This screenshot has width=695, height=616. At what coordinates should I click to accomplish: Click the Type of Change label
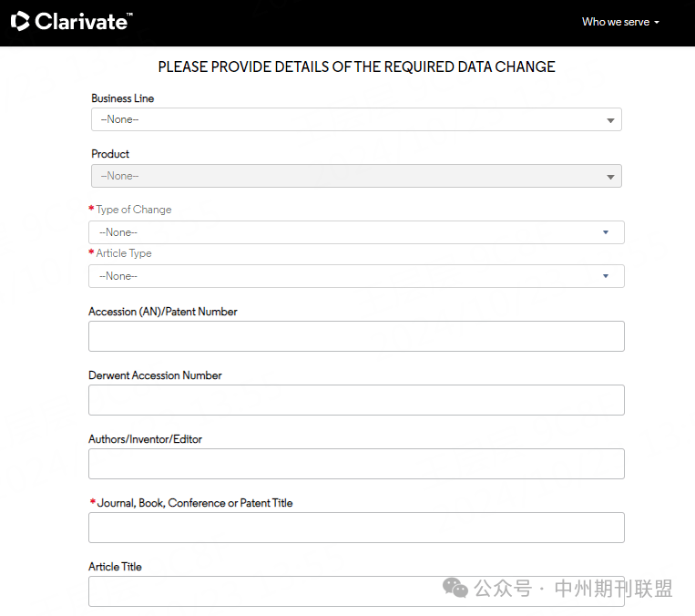(x=133, y=210)
